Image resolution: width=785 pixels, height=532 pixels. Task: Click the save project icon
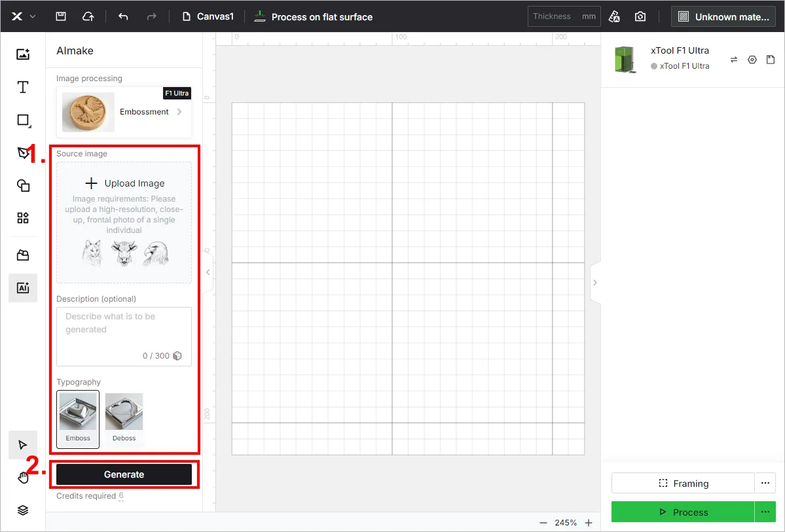pos(61,16)
